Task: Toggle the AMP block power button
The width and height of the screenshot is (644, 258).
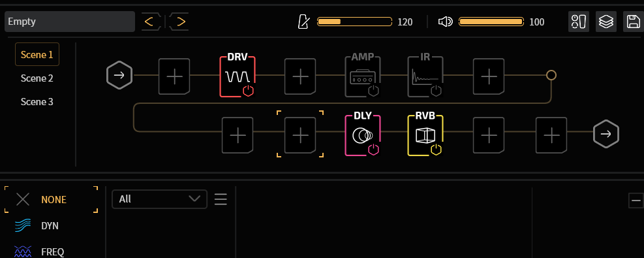Action: (x=373, y=91)
